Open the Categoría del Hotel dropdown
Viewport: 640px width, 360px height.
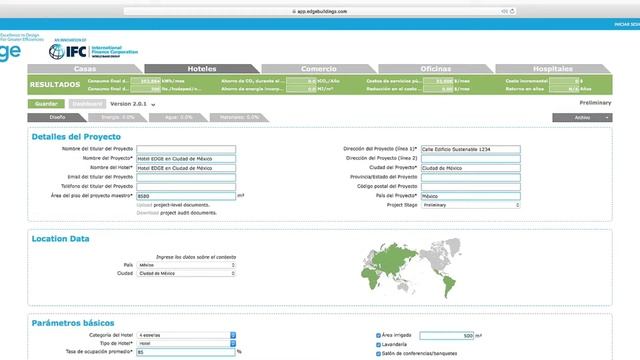point(186,335)
